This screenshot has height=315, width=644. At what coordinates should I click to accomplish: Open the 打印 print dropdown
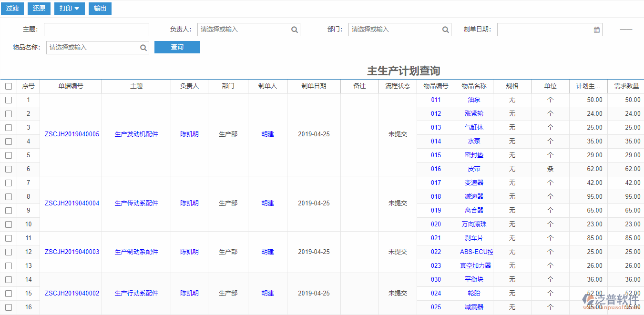[69, 9]
